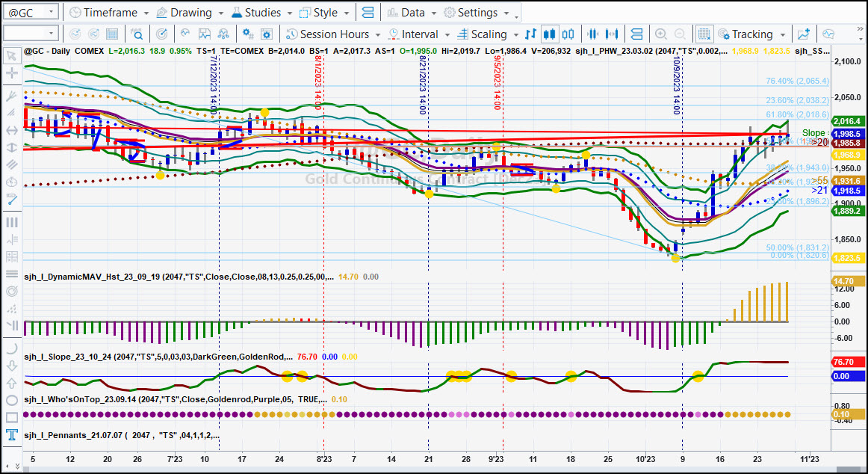Click the chat bubble with waveform icon

pyautogui.click(x=828, y=34)
